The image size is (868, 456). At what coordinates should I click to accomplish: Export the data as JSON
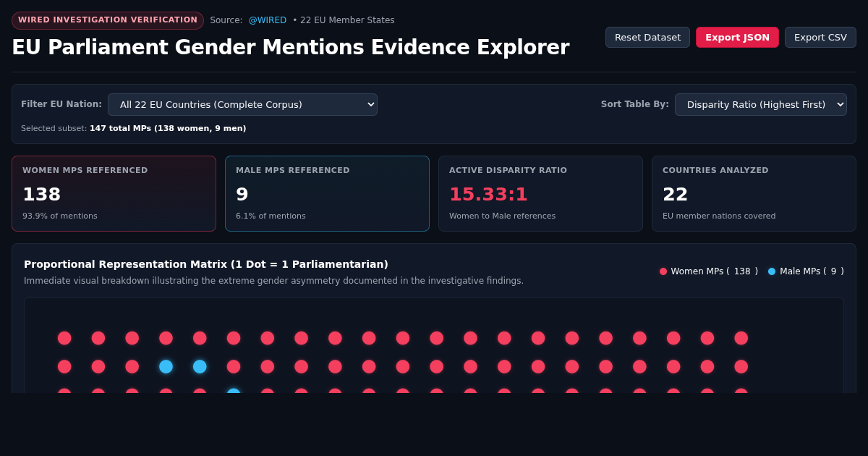(x=737, y=37)
